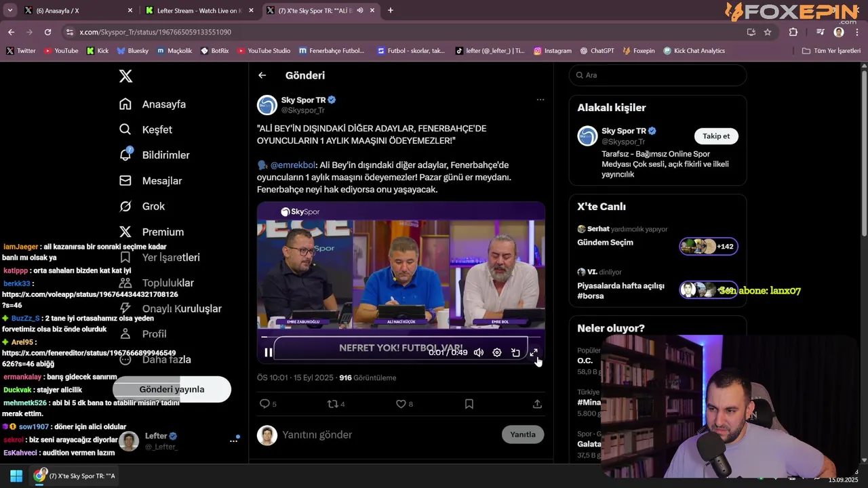Repost the post with 4 reposts

click(336, 404)
